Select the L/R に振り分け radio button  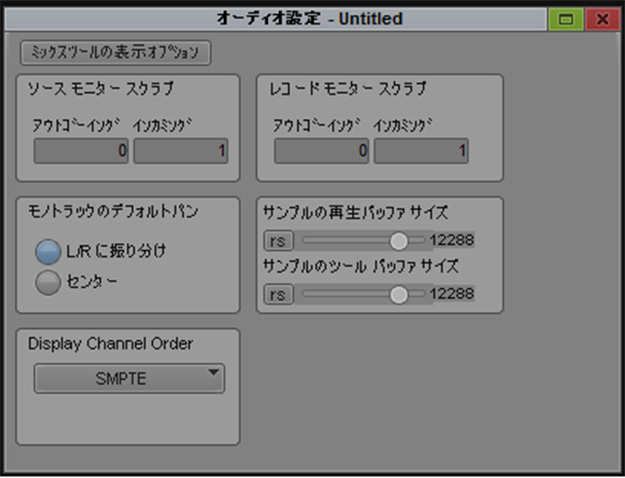48,252
